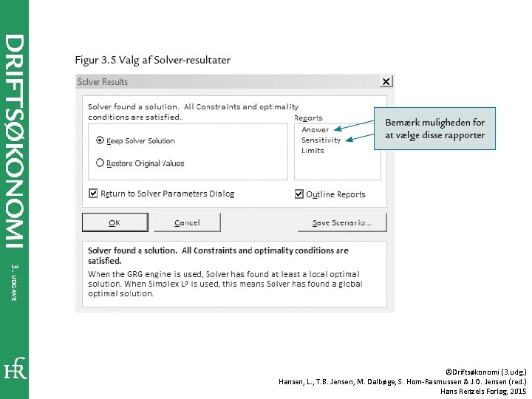
Task: Close the Solver Results dialog with X
Action: click(386, 81)
